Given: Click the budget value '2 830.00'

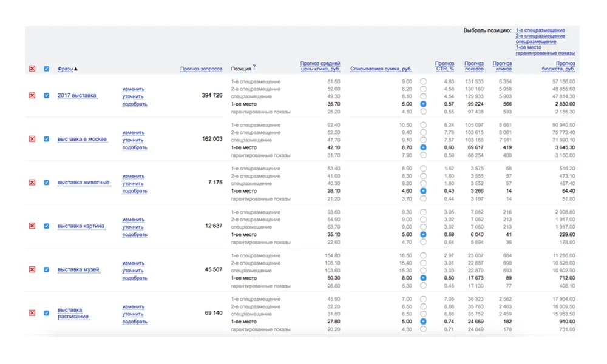Looking at the screenshot, I should point(565,104).
